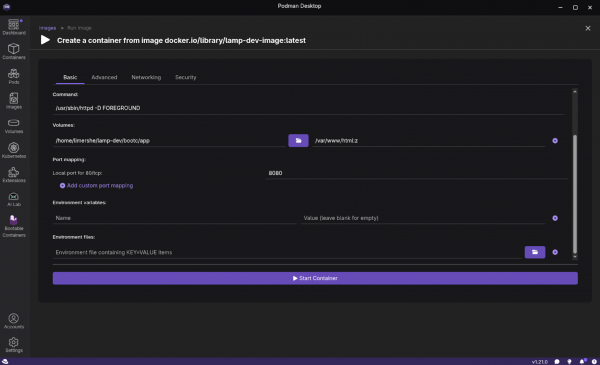Viewport: 600px width, 365px height.
Task: Click the status bar icon on the bottom left
Action: [x=5, y=362]
